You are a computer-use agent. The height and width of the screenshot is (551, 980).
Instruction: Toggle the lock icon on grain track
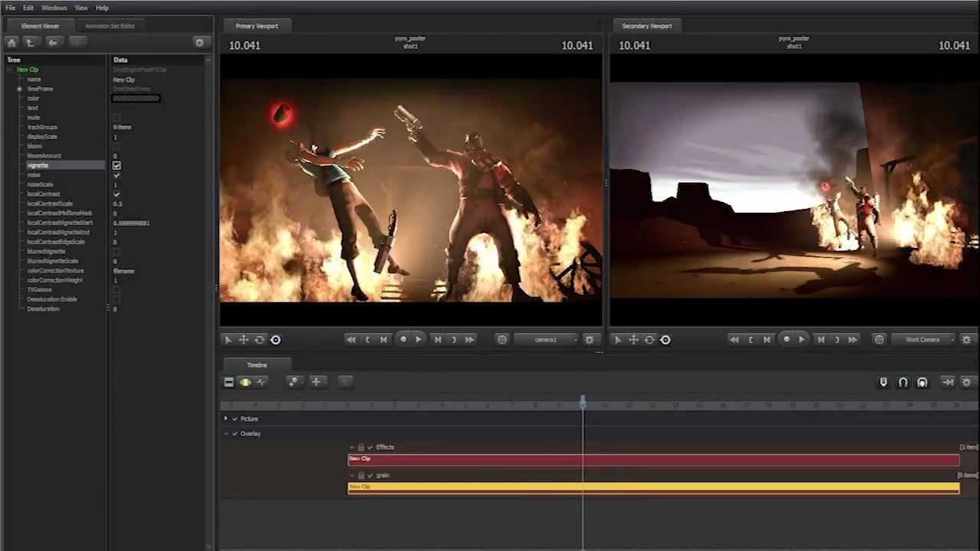pos(361,475)
